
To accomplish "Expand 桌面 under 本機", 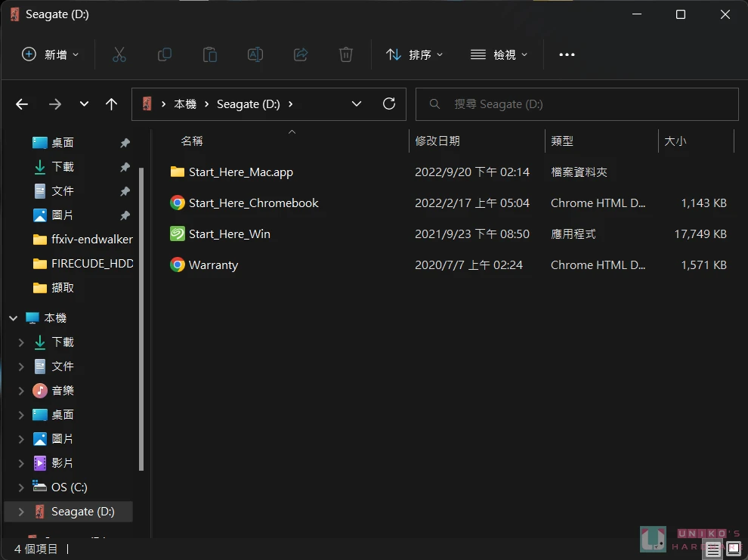I will pos(21,415).
